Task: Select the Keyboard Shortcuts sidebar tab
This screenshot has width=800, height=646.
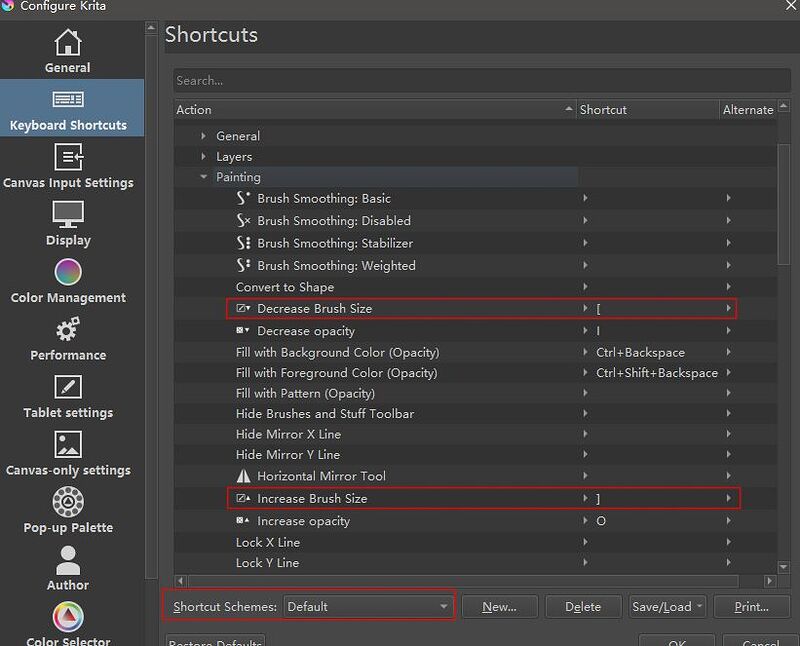Action: pyautogui.click(x=67, y=108)
